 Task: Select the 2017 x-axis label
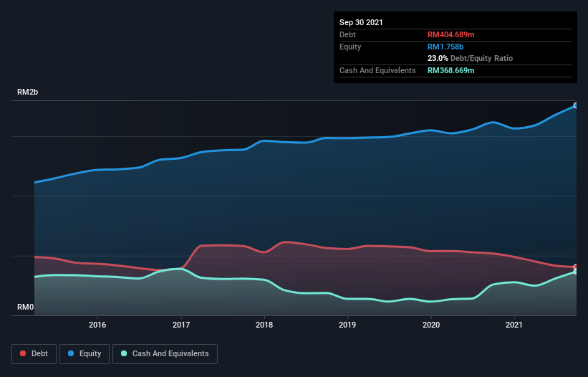[181, 325]
